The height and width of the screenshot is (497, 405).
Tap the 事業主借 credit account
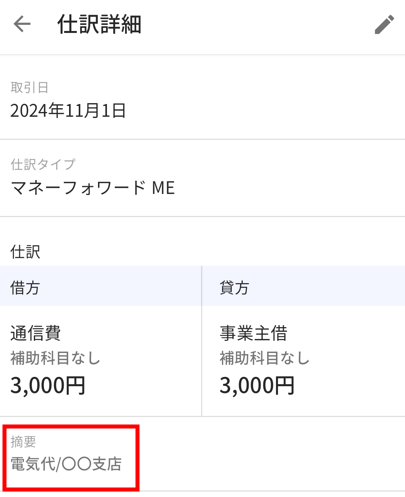point(253,333)
